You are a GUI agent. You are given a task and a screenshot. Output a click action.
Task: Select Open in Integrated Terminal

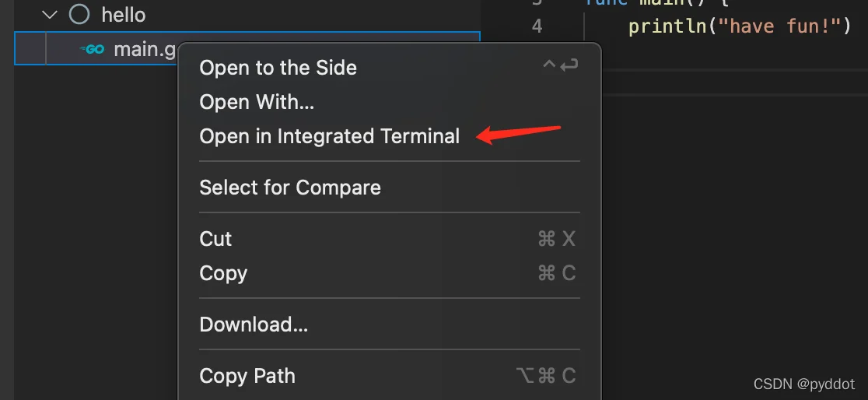[329, 136]
